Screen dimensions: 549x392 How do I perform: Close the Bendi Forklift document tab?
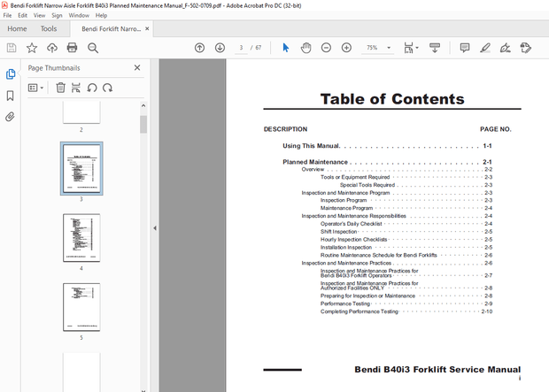(147, 28)
